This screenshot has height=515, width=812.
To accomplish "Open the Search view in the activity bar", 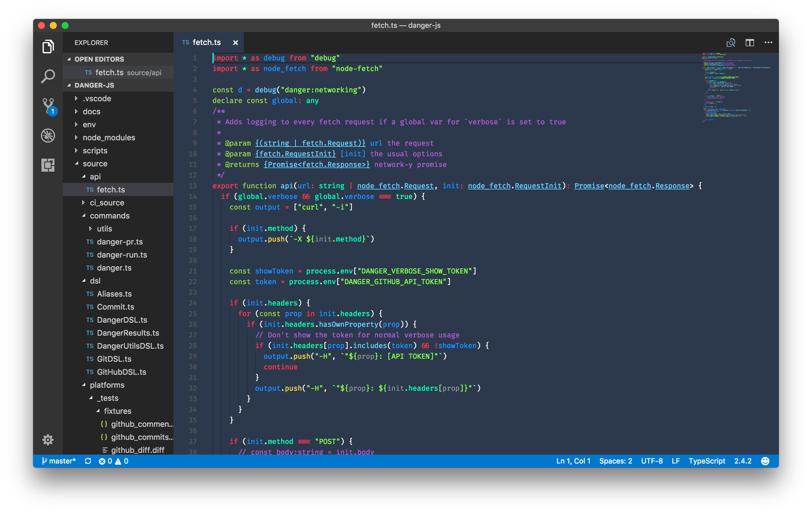I will tap(48, 76).
